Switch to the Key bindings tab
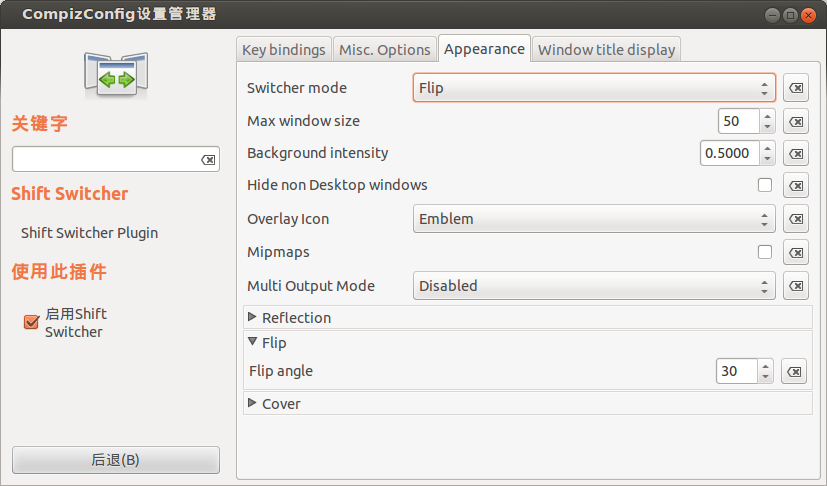This screenshot has width=827, height=486. [x=284, y=50]
